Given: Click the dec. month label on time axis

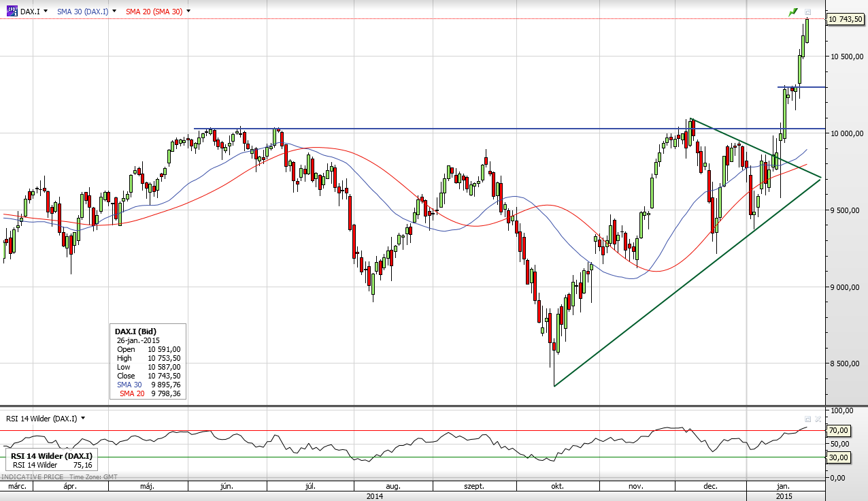Looking at the screenshot, I should coord(711,486).
